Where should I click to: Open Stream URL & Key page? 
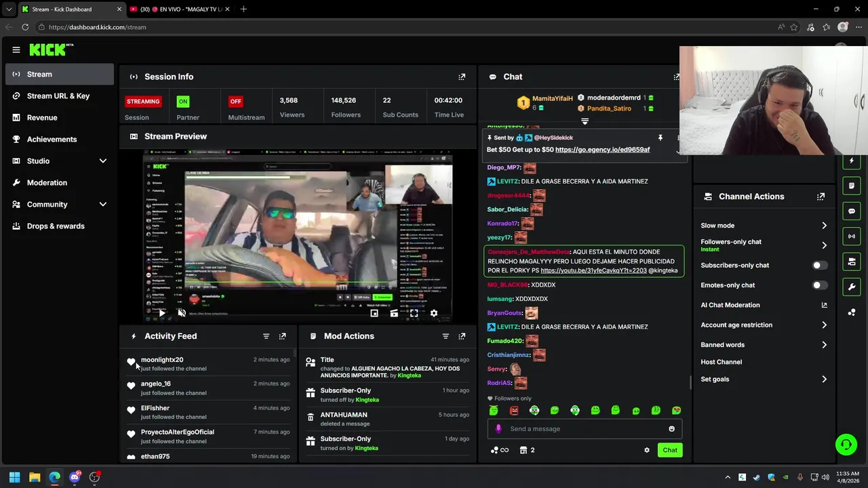point(60,96)
